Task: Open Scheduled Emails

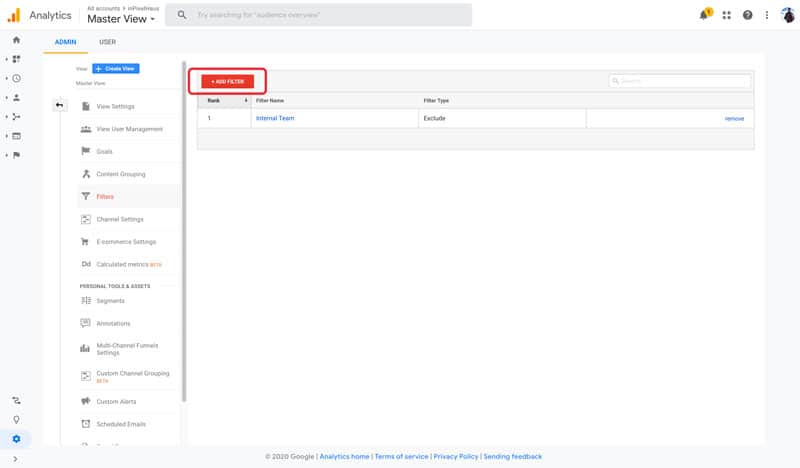Action: 121,424
